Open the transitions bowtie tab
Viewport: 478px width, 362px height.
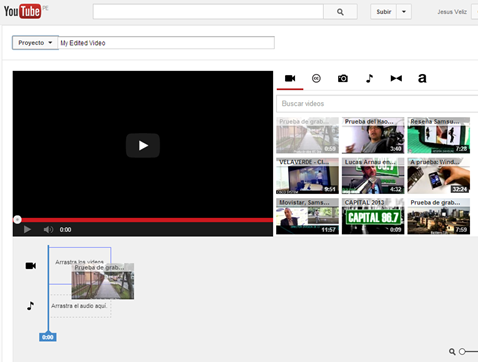[x=396, y=78]
